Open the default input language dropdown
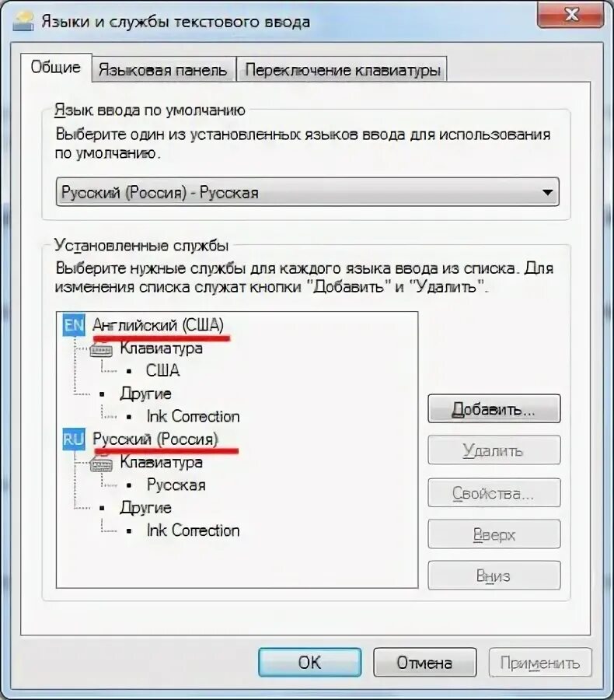 308,192
